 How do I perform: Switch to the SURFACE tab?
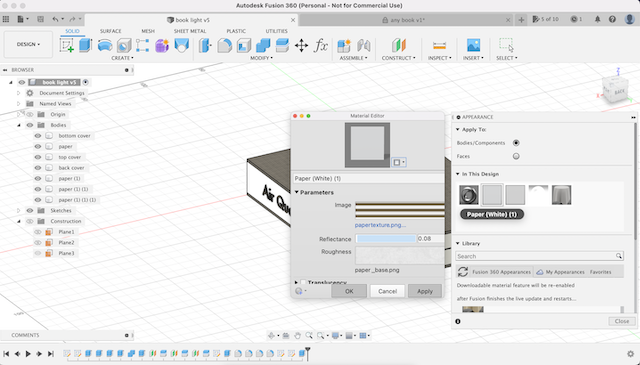(x=111, y=31)
